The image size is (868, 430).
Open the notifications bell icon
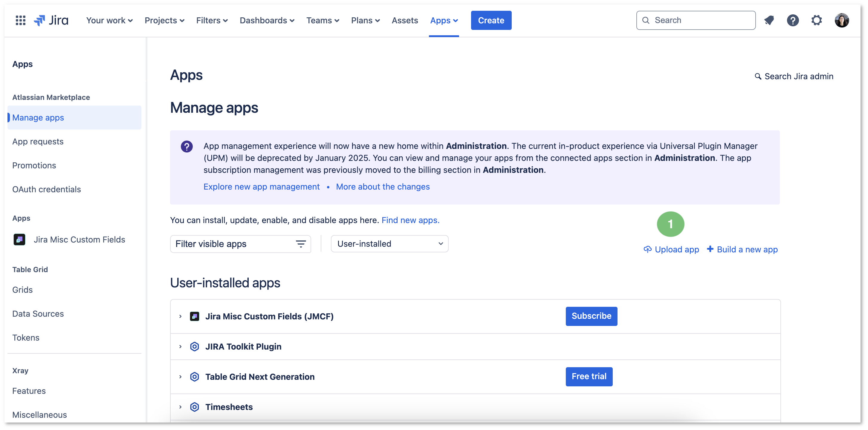tap(769, 20)
